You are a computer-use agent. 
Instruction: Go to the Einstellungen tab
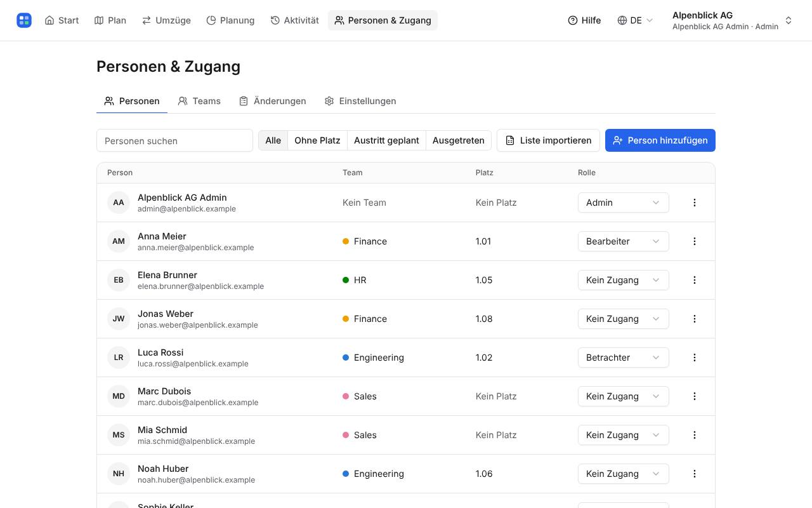(360, 101)
